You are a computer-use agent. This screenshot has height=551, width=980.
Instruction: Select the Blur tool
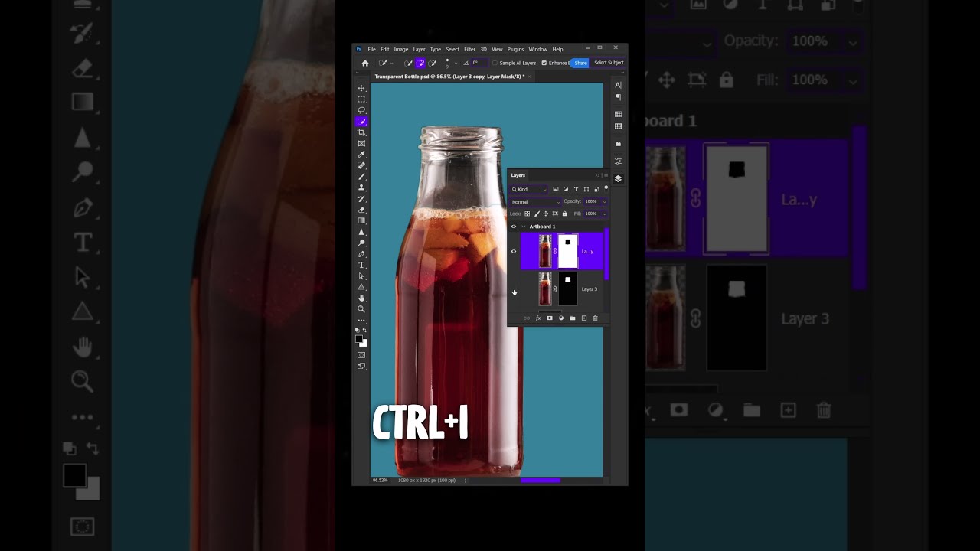tap(361, 232)
